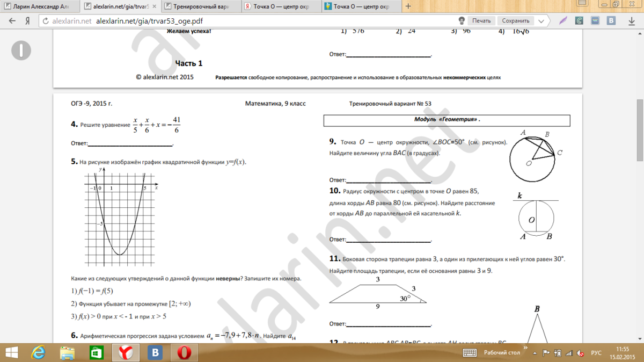Click the Yandex Browser taskbar icon
This screenshot has height=362, width=644.
point(126,352)
